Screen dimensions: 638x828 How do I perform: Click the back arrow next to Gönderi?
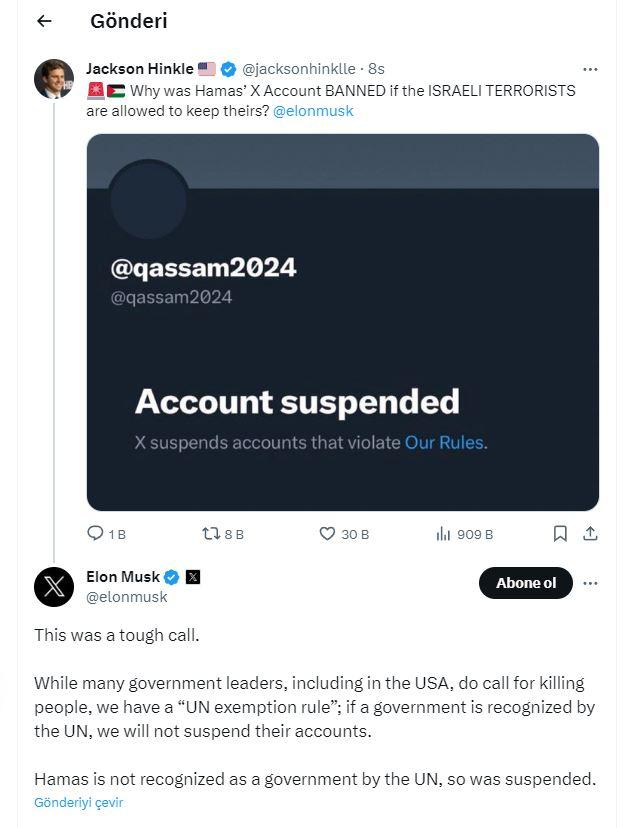[44, 21]
